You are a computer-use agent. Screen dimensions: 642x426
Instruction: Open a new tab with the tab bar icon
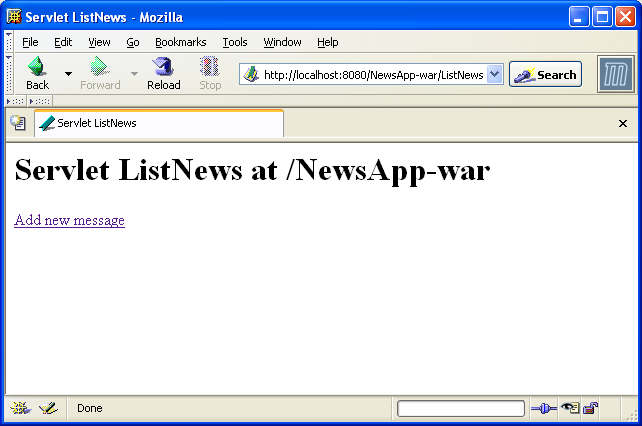coord(18,123)
